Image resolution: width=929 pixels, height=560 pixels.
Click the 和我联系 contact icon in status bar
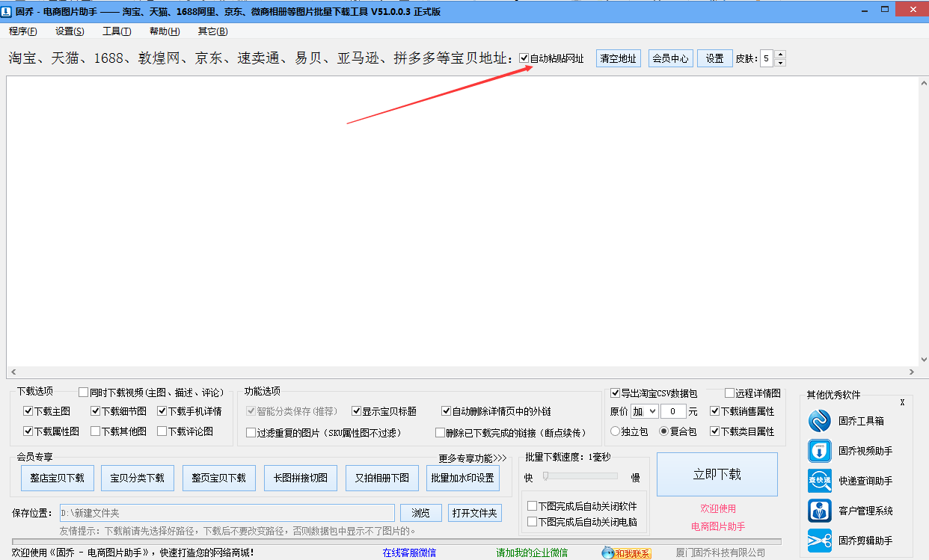tap(607, 553)
